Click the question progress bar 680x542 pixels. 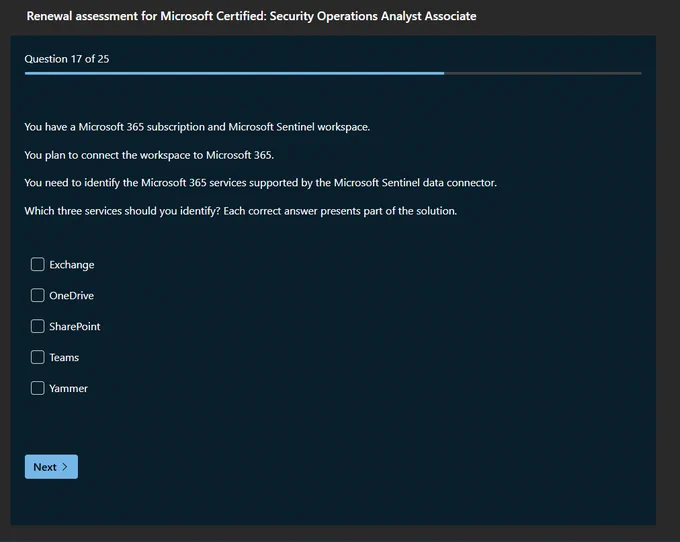(x=333, y=73)
